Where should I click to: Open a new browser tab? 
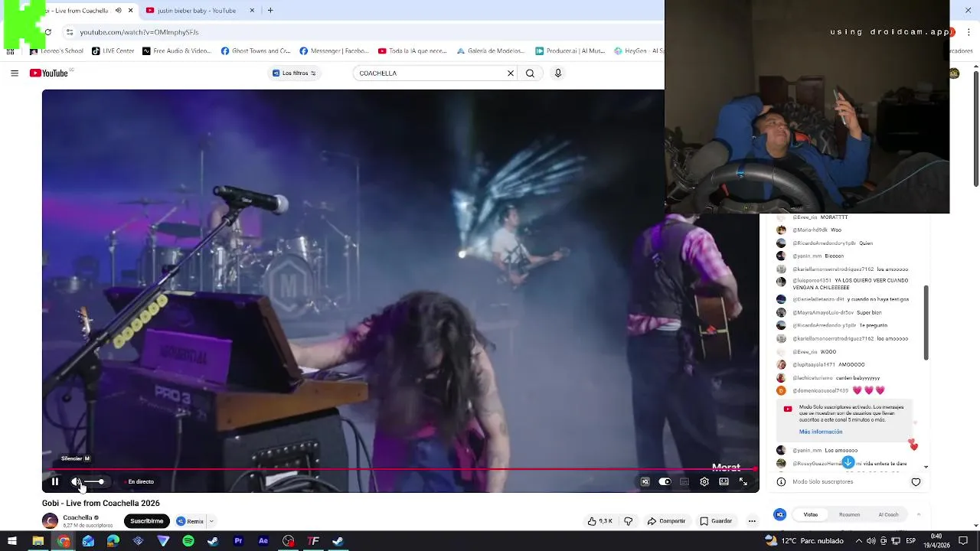click(x=270, y=11)
